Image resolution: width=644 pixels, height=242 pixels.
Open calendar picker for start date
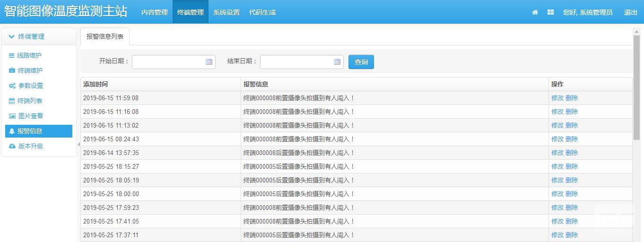[x=209, y=62]
